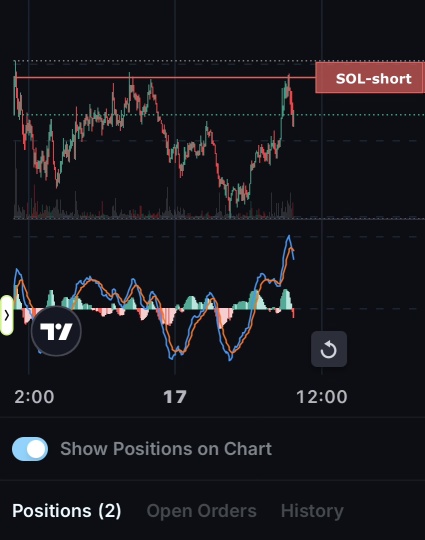Switch to the Open Orders tab
425x540 pixels.
pyautogui.click(x=201, y=511)
